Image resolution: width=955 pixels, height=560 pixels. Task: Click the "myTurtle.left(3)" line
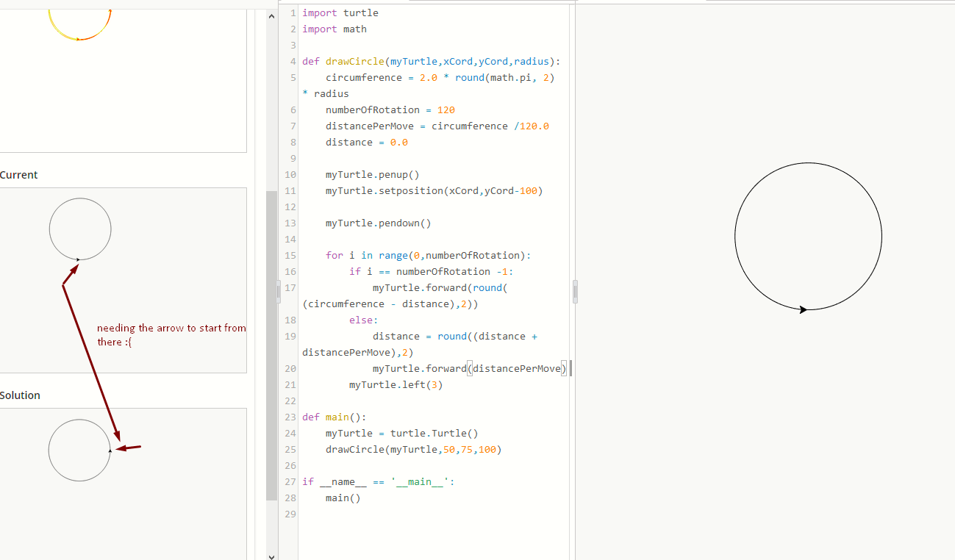(x=396, y=385)
